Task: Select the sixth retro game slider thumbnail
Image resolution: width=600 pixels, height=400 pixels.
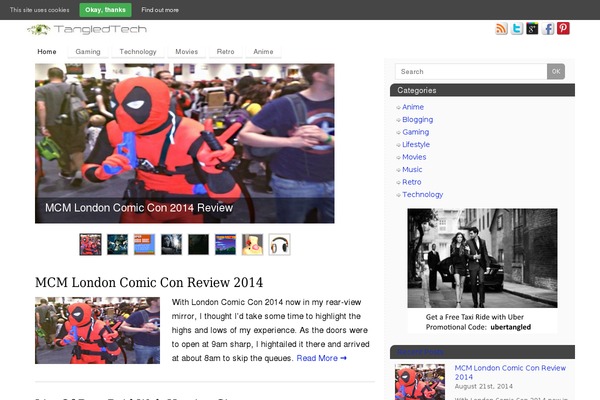Action: [x=225, y=245]
